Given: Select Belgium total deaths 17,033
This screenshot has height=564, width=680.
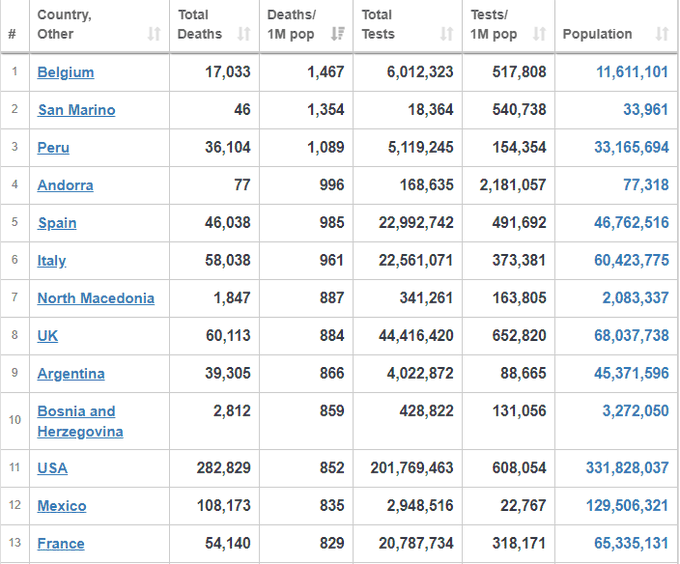Looking at the screenshot, I should [x=228, y=72].
